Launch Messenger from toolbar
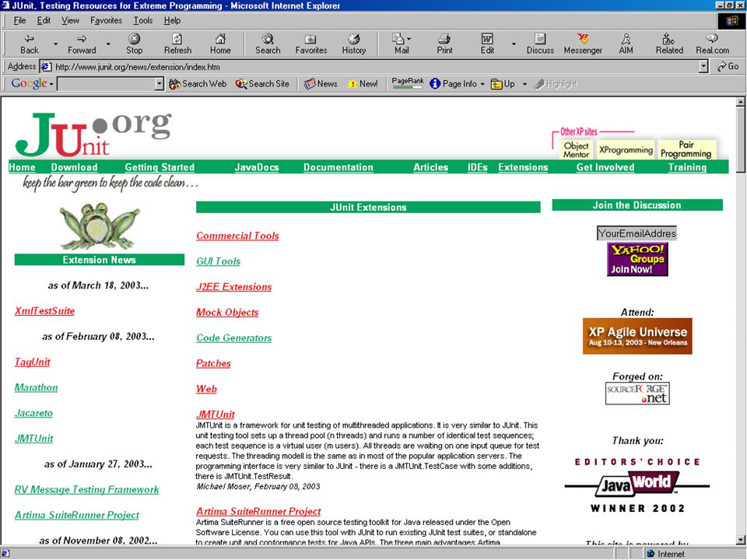This screenshot has height=560, width=747. pos(583,44)
